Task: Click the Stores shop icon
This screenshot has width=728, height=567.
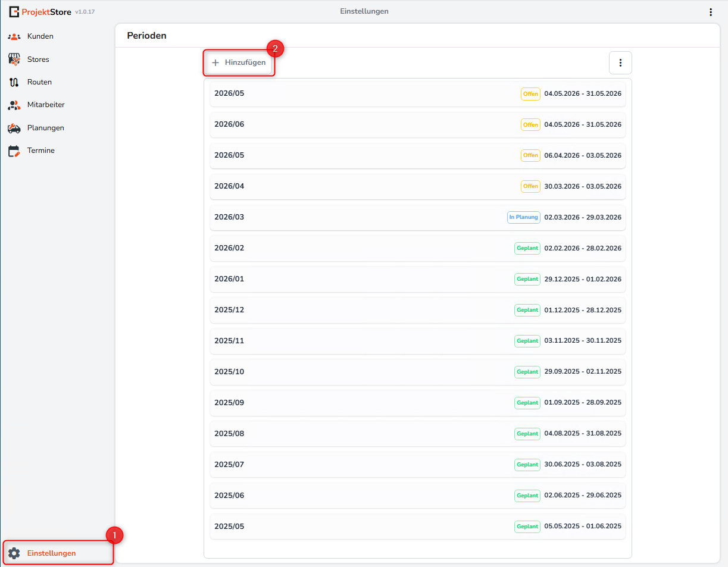Action: coord(14,59)
